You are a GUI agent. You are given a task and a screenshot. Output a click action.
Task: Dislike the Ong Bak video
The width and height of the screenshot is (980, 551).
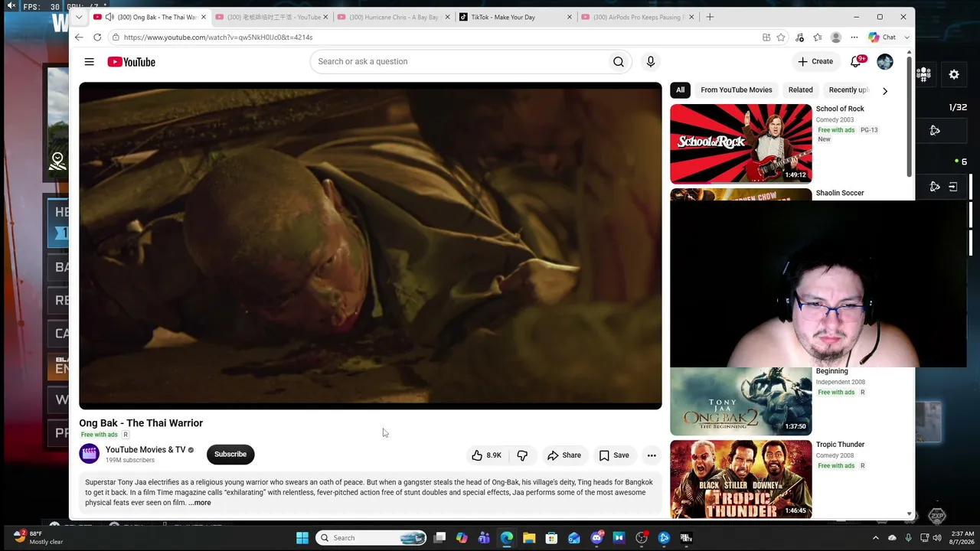(x=522, y=455)
